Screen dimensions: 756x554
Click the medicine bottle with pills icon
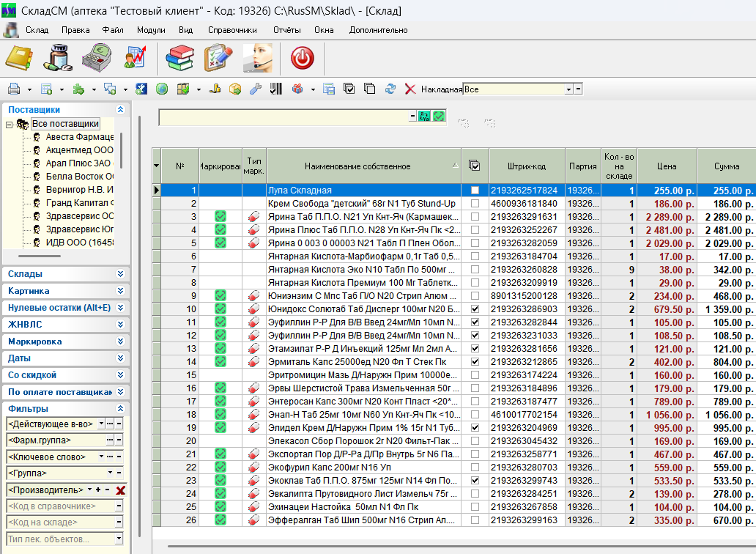58,58
